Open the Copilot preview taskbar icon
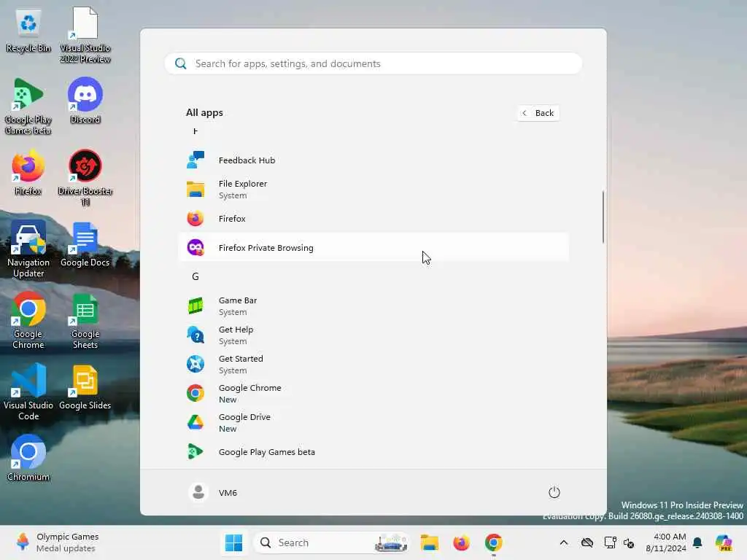The image size is (747, 560). click(x=724, y=542)
